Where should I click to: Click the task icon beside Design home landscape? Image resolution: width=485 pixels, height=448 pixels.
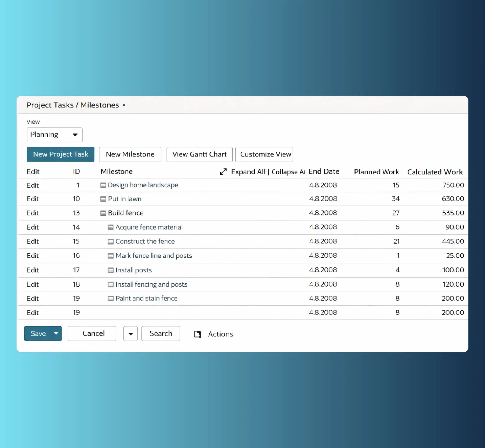pos(103,185)
